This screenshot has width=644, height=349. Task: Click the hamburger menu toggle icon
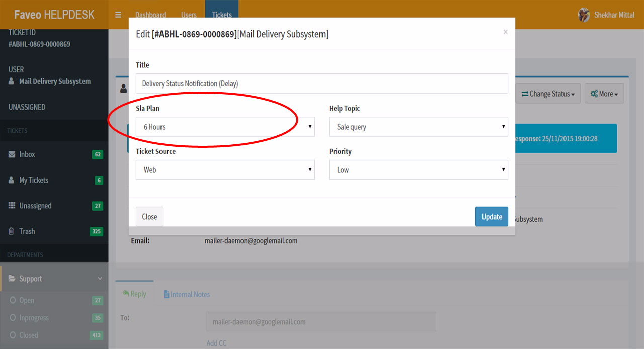coord(118,15)
